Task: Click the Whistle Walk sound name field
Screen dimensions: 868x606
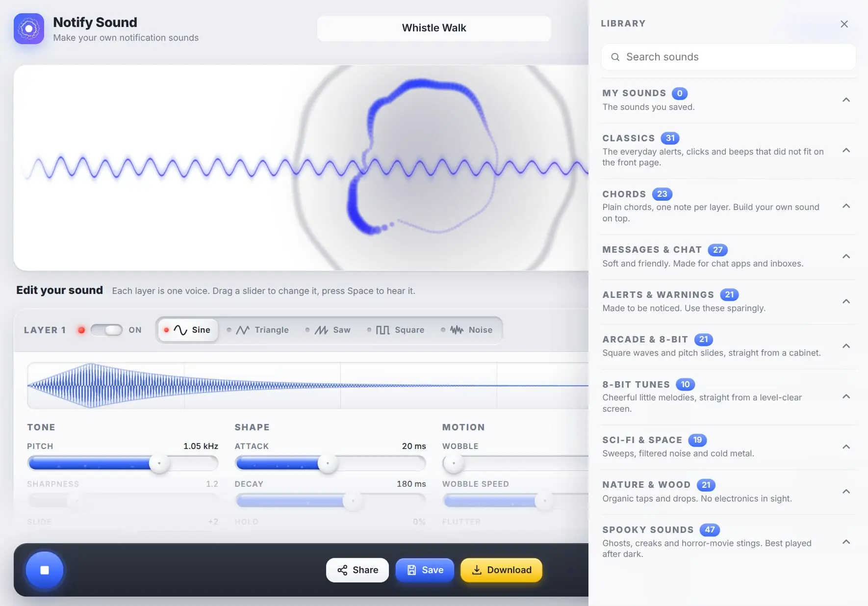Action: point(434,28)
